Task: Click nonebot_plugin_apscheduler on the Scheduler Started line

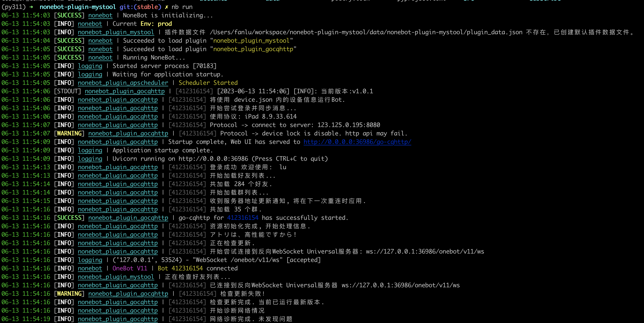Action: (x=123, y=83)
